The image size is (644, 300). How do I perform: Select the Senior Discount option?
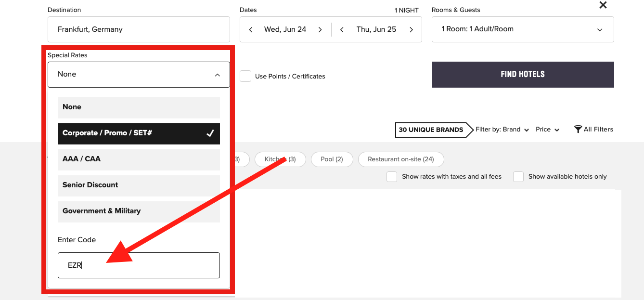[x=139, y=185]
